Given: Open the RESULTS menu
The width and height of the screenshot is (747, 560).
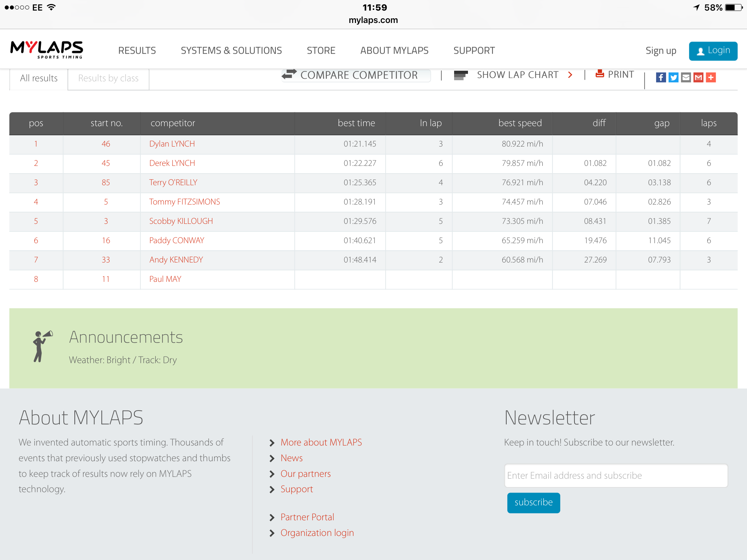Looking at the screenshot, I should (x=137, y=50).
